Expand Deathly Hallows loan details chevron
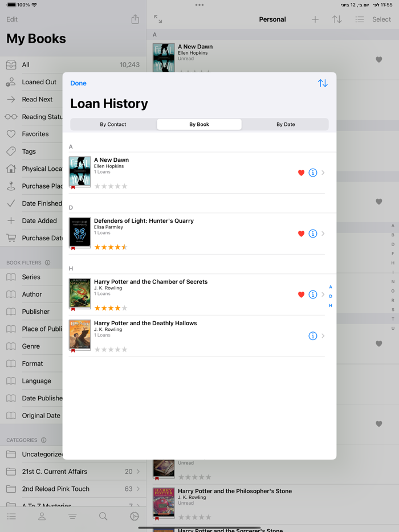The height and width of the screenshot is (532, 399). pyautogui.click(x=323, y=336)
